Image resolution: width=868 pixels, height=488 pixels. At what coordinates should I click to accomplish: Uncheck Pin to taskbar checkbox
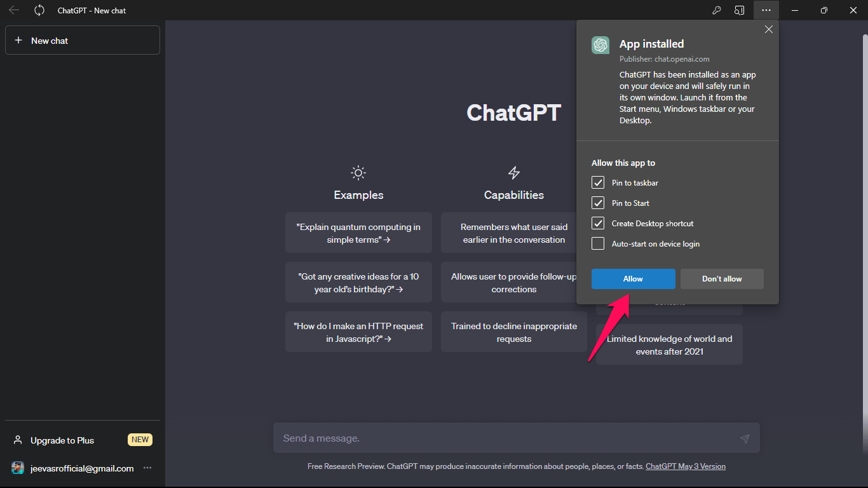click(598, 183)
